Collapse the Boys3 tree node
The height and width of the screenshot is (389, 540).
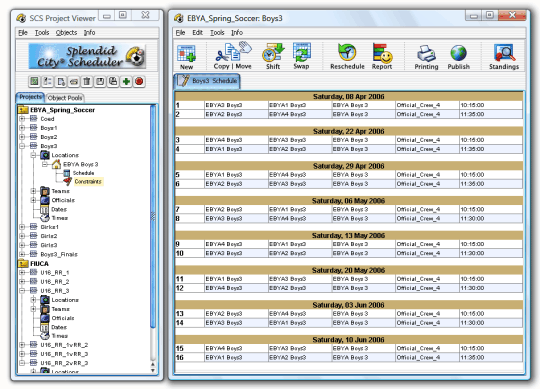22,146
